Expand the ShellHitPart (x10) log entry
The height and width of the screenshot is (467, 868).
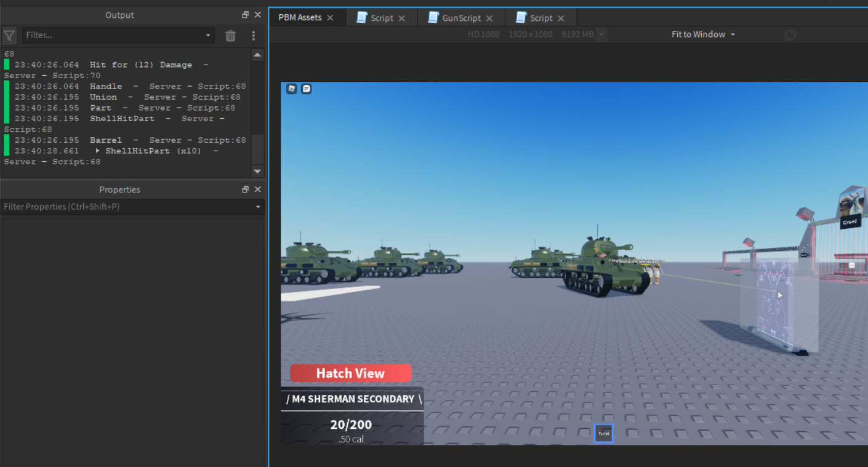click(x=97, y=151)
